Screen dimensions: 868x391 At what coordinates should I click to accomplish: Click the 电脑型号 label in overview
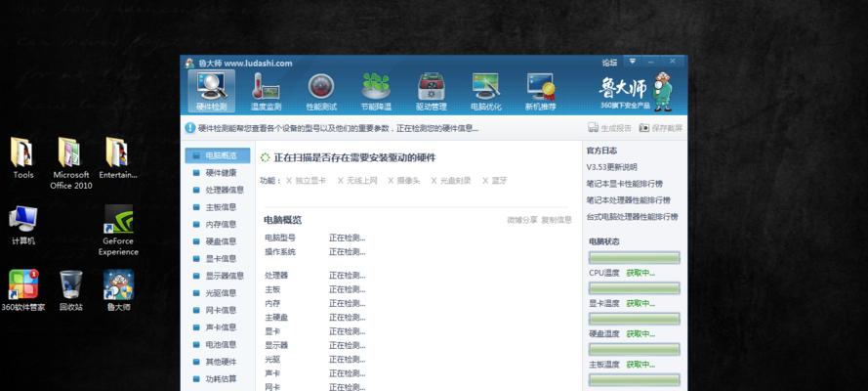coord(280,238)
